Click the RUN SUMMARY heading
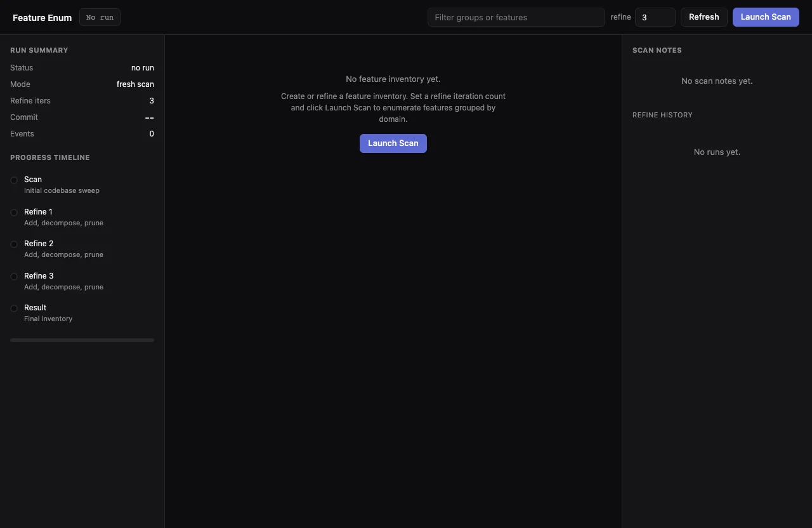The image size is (812, 528). [x=39, y=50]
